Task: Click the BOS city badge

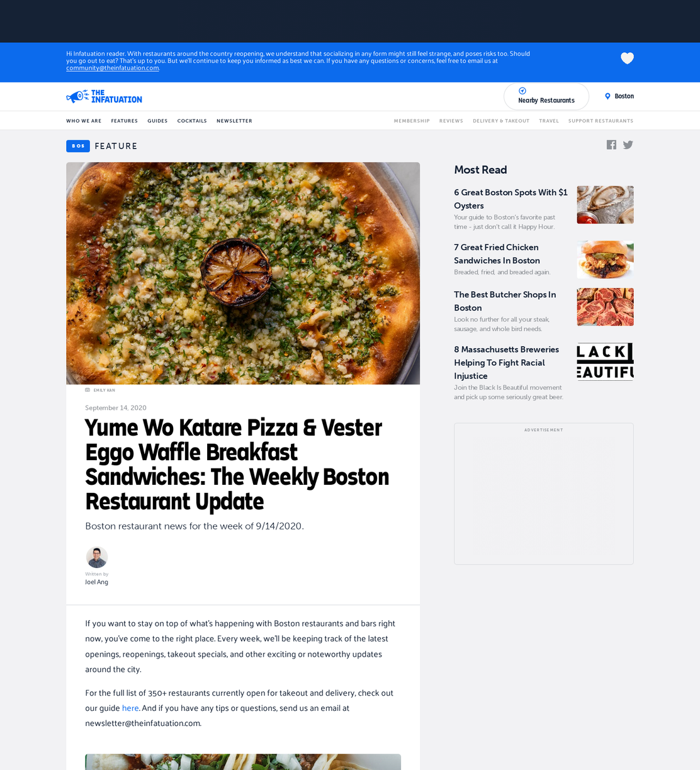Action: [78, 146]
